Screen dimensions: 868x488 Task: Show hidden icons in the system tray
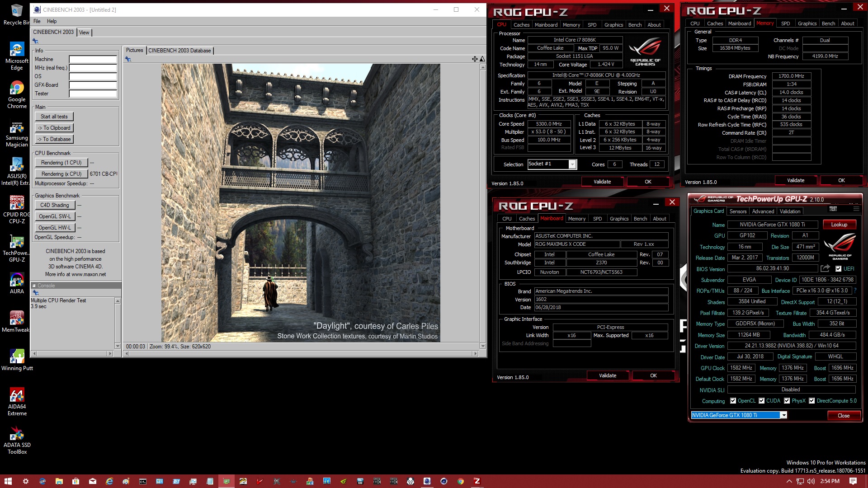(789, 481)
